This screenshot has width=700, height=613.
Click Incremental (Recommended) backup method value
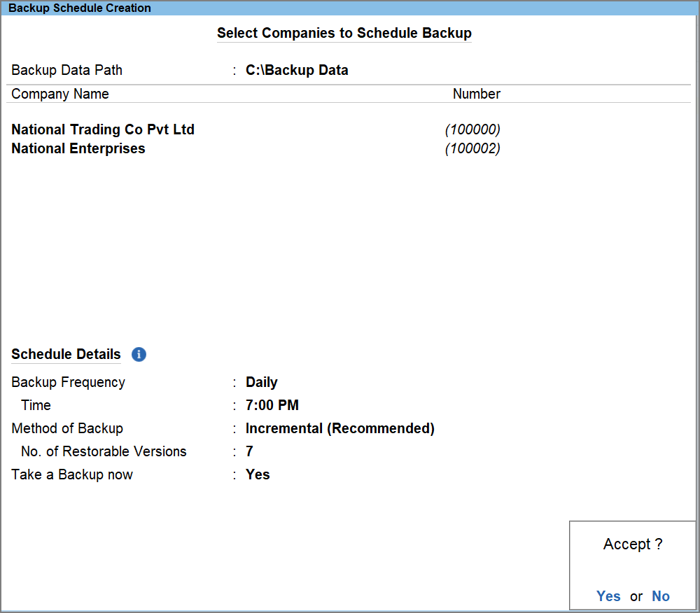[340, 428]
